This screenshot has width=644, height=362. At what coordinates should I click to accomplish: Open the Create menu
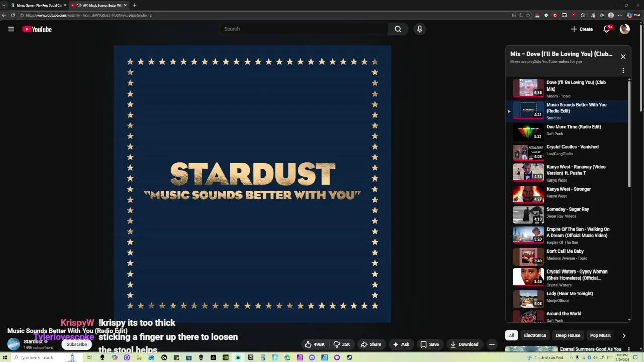[582, 29]
